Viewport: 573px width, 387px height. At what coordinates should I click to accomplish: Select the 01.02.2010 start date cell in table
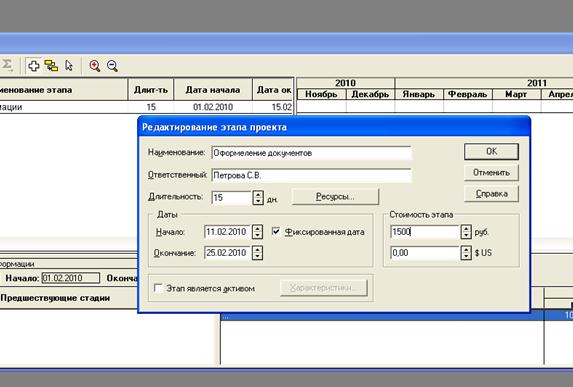click(x=213, y=107)
